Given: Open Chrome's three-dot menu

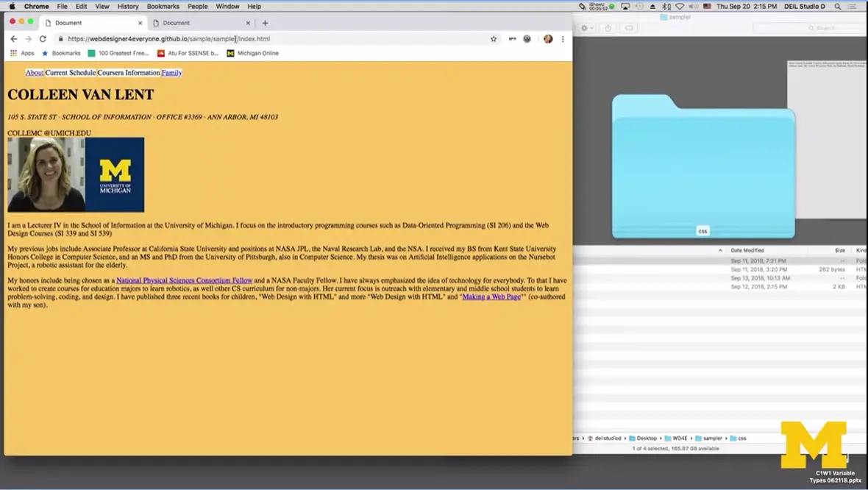Looking at the screenshot, I should point(563,38).
